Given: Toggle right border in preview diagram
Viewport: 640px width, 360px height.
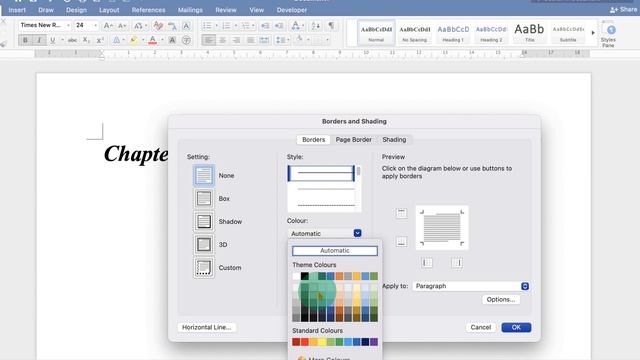Looking at the screenshot, I should (x=457, y=263).
